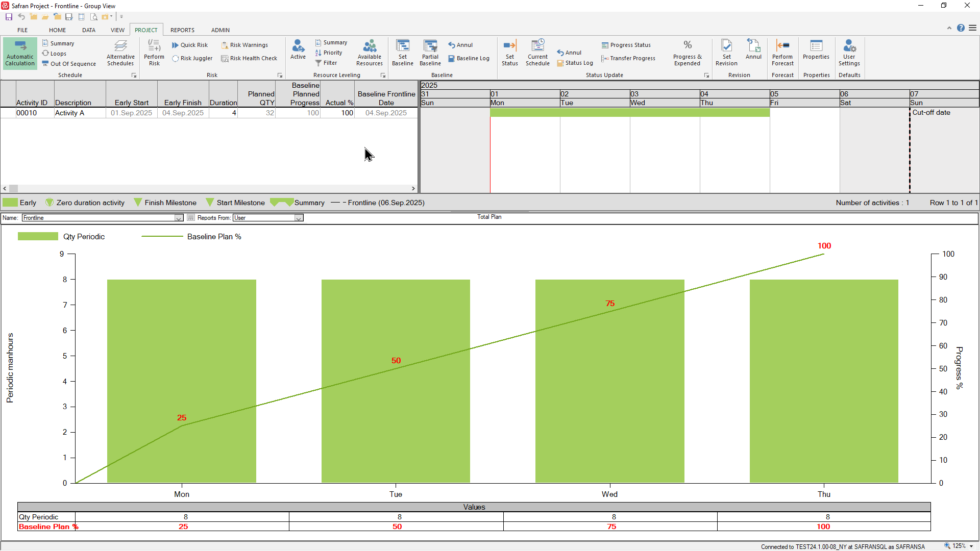
Task: Switch to the HOME tab
Action: point(58,30)
